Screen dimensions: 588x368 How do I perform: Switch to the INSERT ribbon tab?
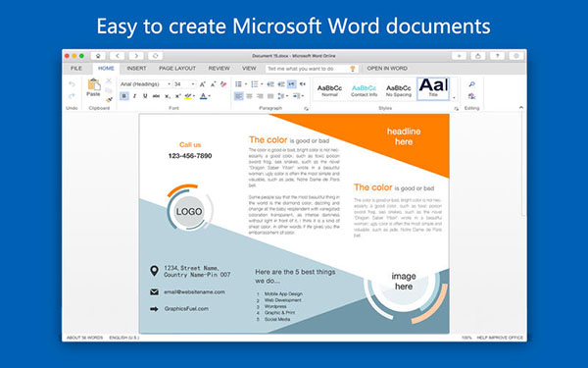point(136,69)
